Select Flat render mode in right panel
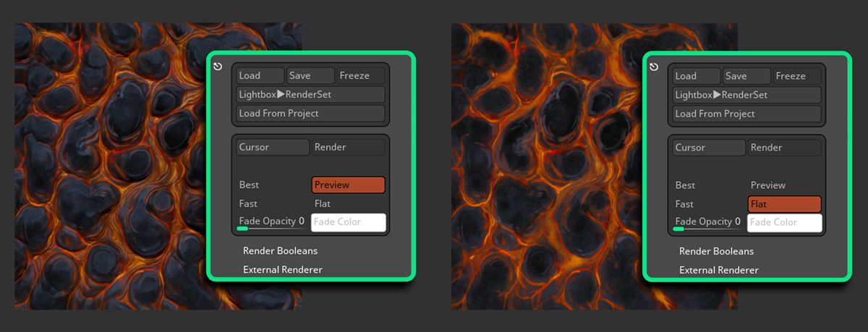This screenshot has width=868, height=332. [785, 204]
